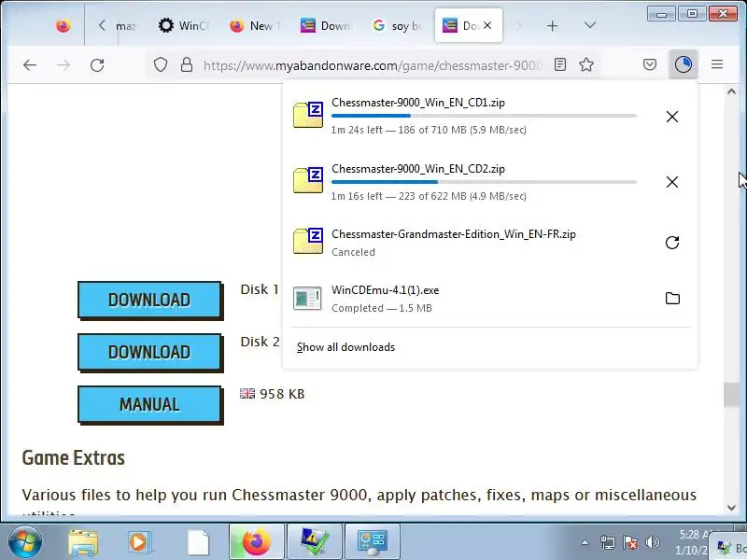Open the Windows Start menu
The image size is (747, 560).
[25, 541]
